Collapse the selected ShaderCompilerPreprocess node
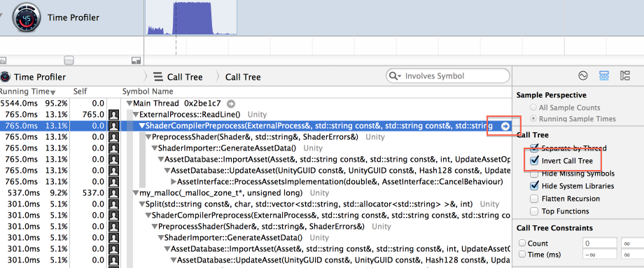 pos(143,126)
